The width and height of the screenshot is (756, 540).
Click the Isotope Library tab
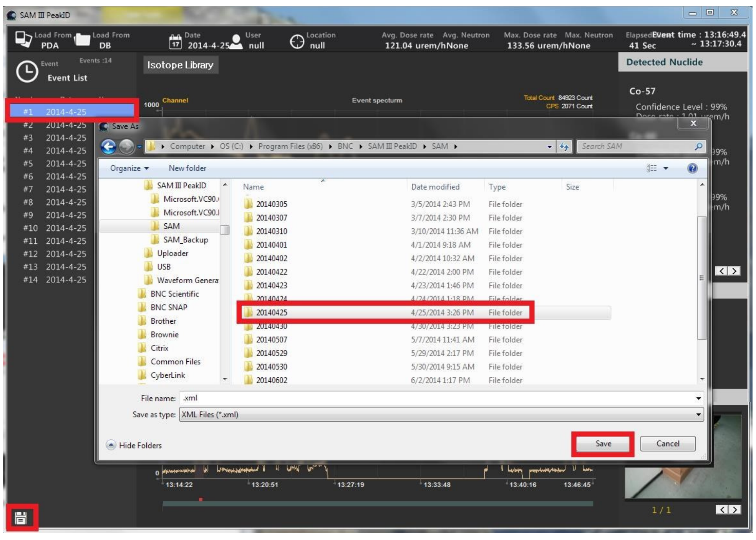[181, 65]
